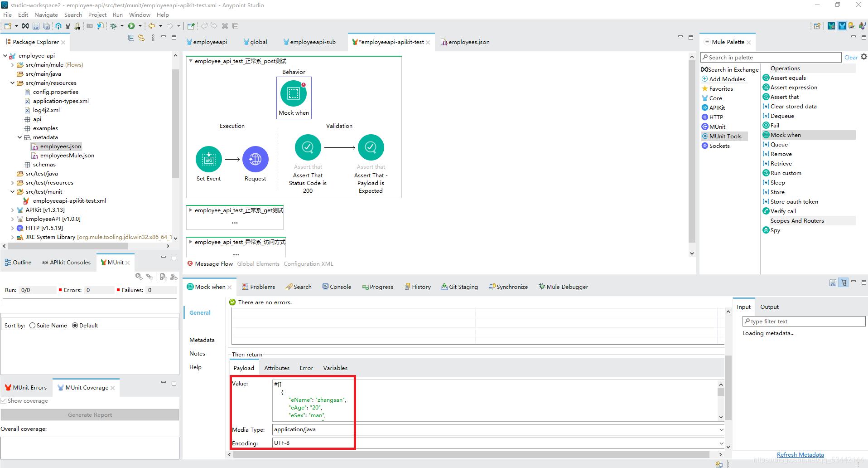Open the Encoding dropdown

721,443
